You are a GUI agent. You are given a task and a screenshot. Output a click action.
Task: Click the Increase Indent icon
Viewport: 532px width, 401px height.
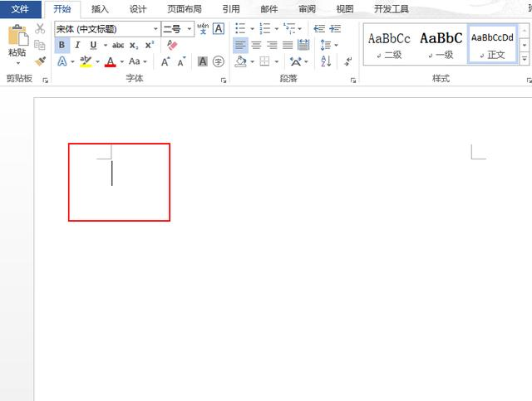pos(335,29)
